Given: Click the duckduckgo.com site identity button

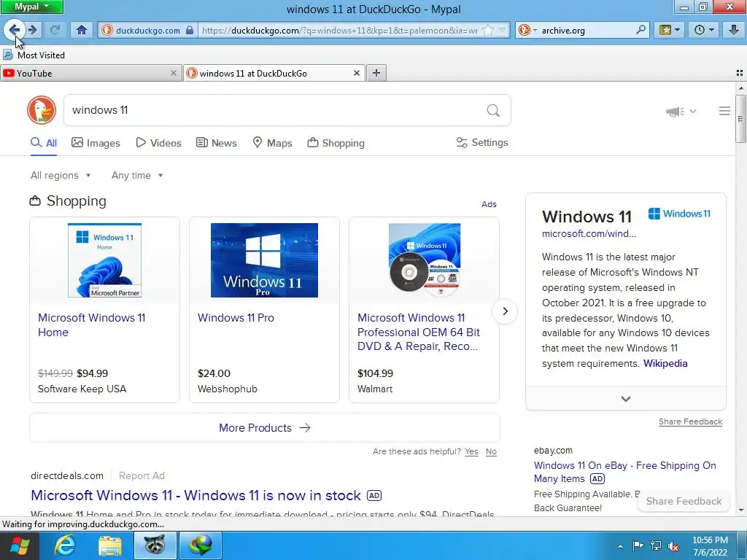Looking at the screenshot, I should pyautogui.click(x=147, y=30).
